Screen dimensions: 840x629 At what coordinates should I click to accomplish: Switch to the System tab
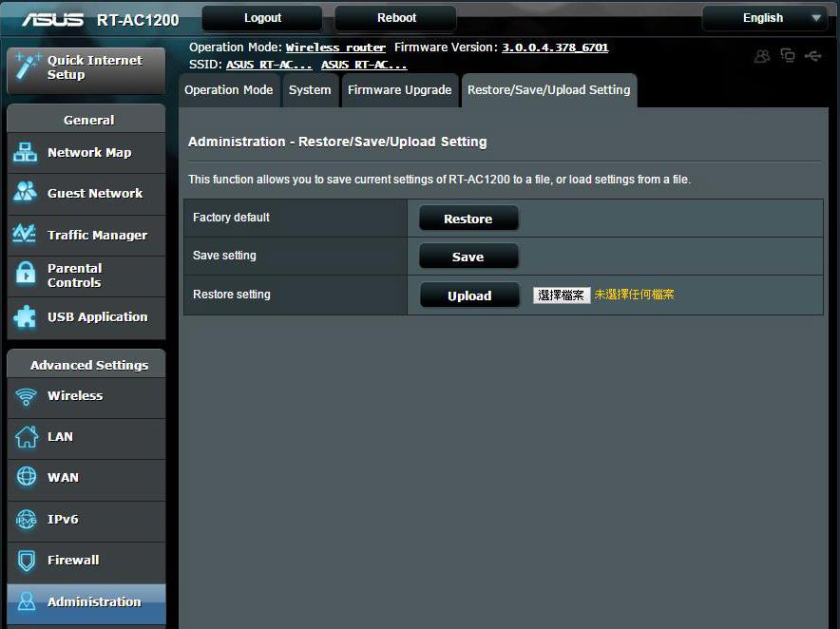click(x=310, y=90)
